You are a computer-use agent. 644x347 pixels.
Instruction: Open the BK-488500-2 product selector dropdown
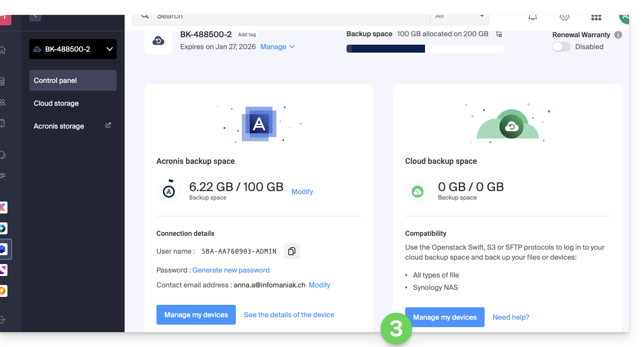(x=73, y=49)
